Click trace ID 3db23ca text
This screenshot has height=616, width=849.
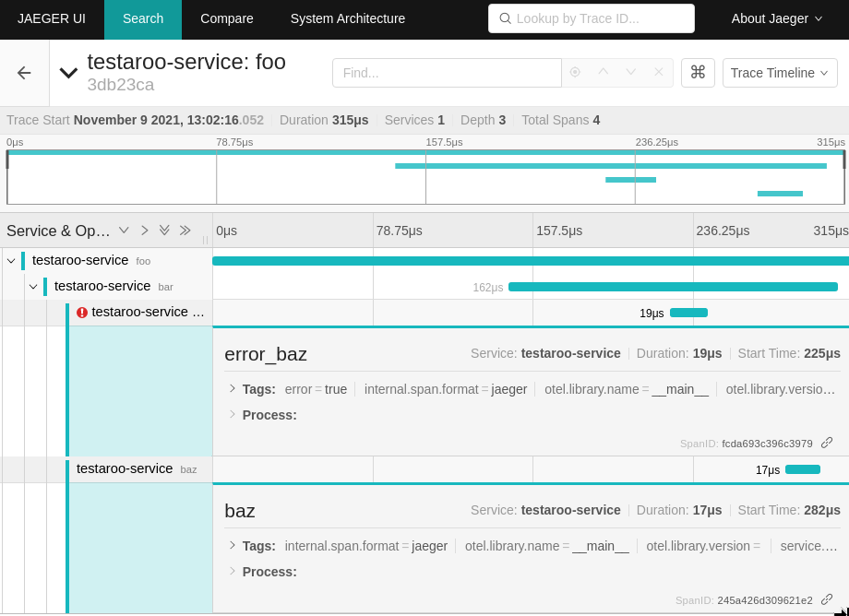click(x=121, y=85)
